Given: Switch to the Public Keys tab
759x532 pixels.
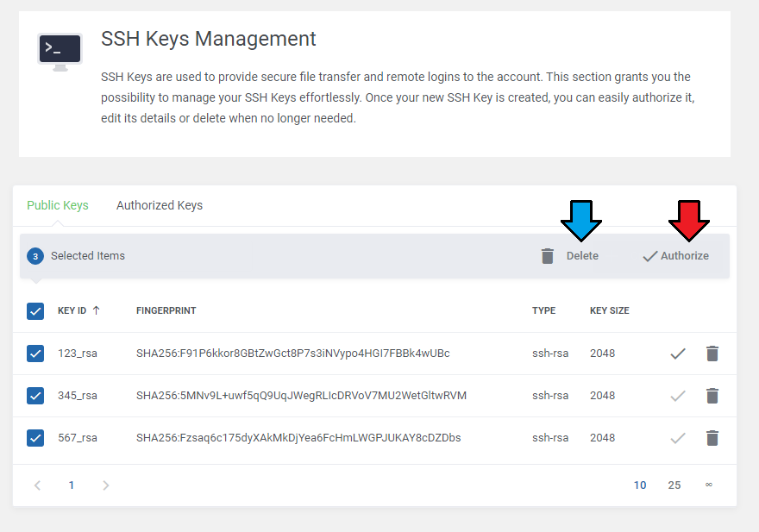Looking at the screenshot, I should (58, 205).
